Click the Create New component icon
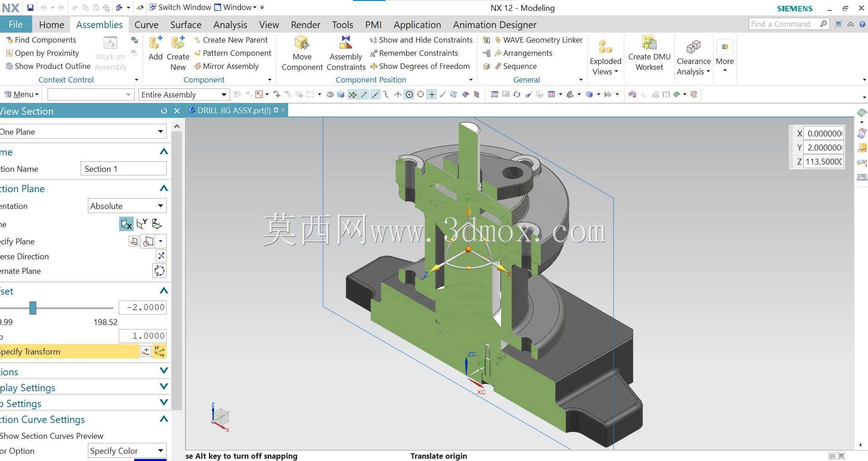Image resolution: width=868 pixels, height=461 pixels. click(178, 43)
